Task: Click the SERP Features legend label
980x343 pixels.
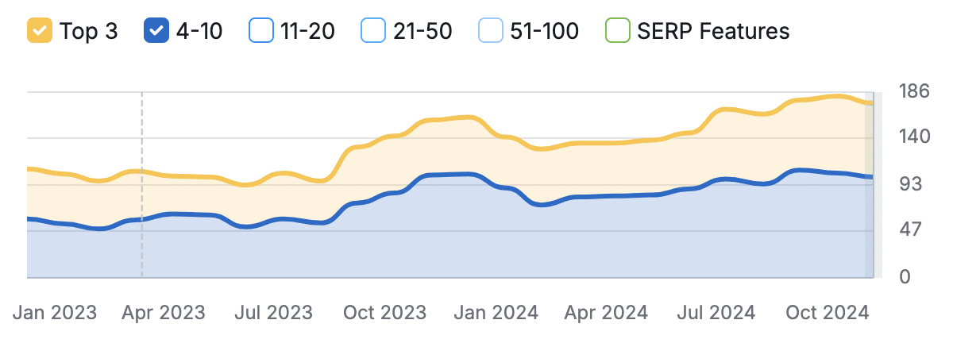Action: (x=713, y=32)
